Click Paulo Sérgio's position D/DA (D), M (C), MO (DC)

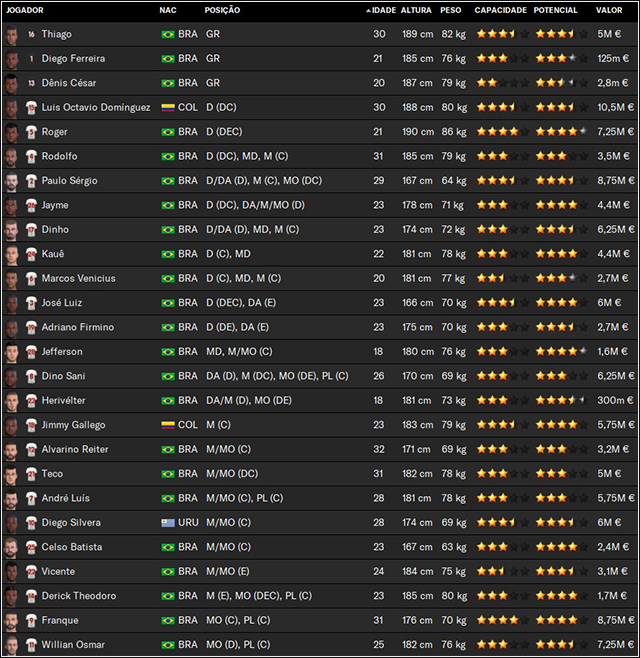click(x=264, y=181)
